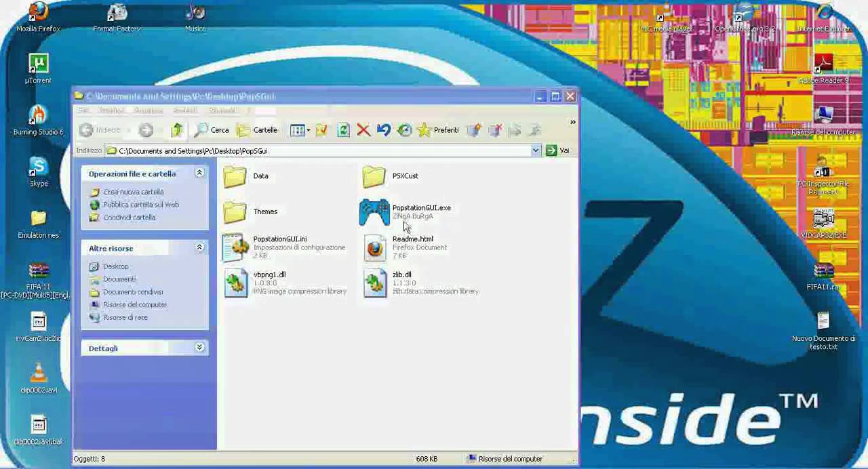The image size is (868, 469).
Task: Select Nuovo Documento di testo.txt icon
Action: pyautogui.click(x=823, y=331)
